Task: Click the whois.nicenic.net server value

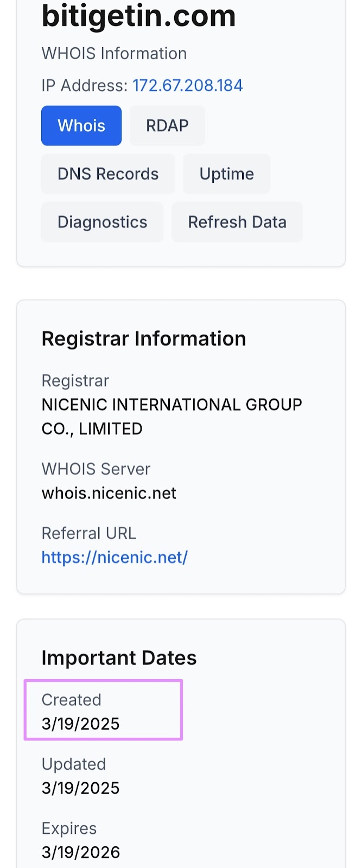Action: point(109,493)
